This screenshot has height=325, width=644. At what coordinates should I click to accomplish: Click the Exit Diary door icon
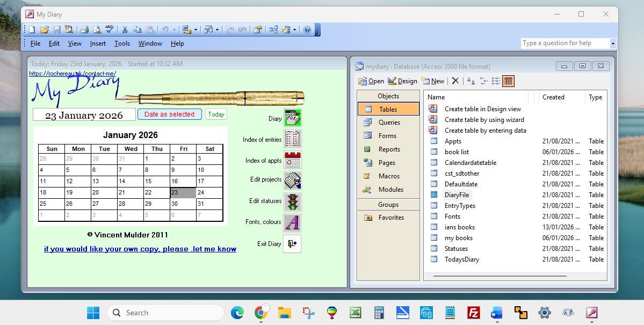point(292,244)
